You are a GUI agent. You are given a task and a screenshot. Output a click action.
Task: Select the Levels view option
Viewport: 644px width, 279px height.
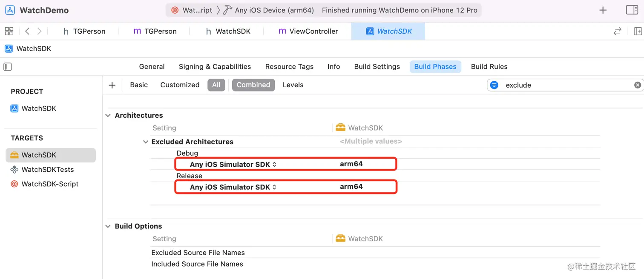click(293, 85)
